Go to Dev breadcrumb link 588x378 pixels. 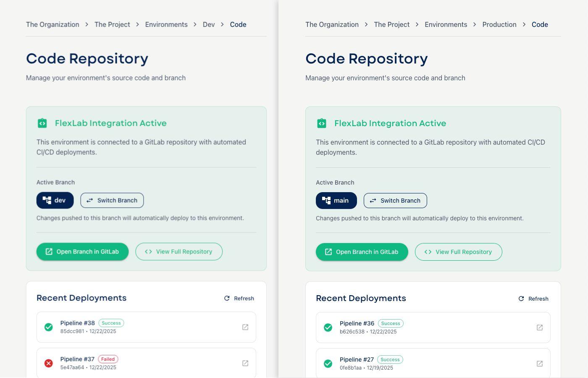[209, 24]
